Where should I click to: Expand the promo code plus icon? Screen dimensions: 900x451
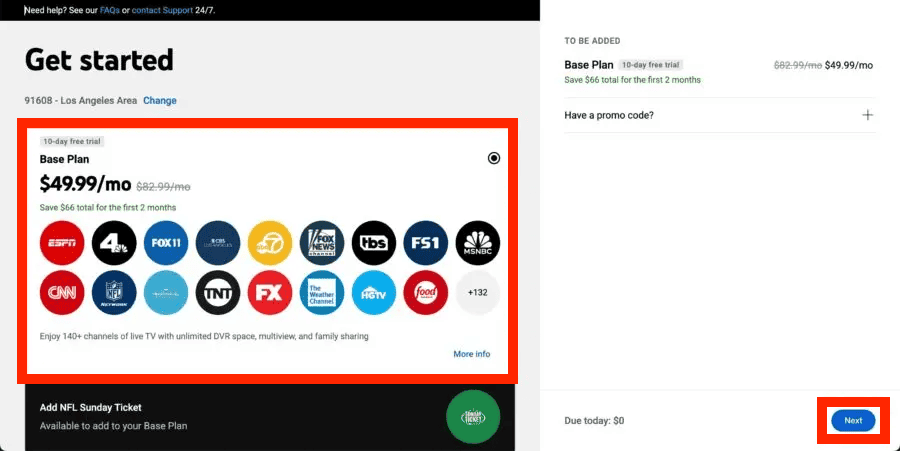click(867, 115)
